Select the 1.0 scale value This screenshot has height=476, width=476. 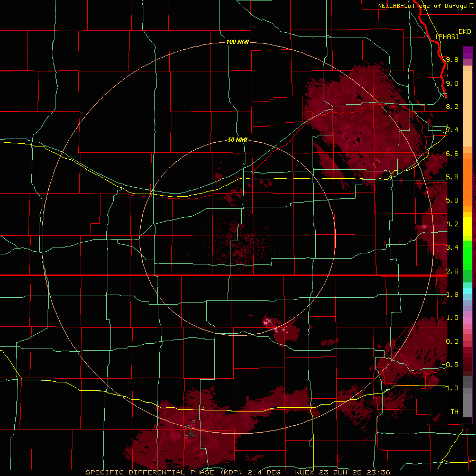click(452, 318)
